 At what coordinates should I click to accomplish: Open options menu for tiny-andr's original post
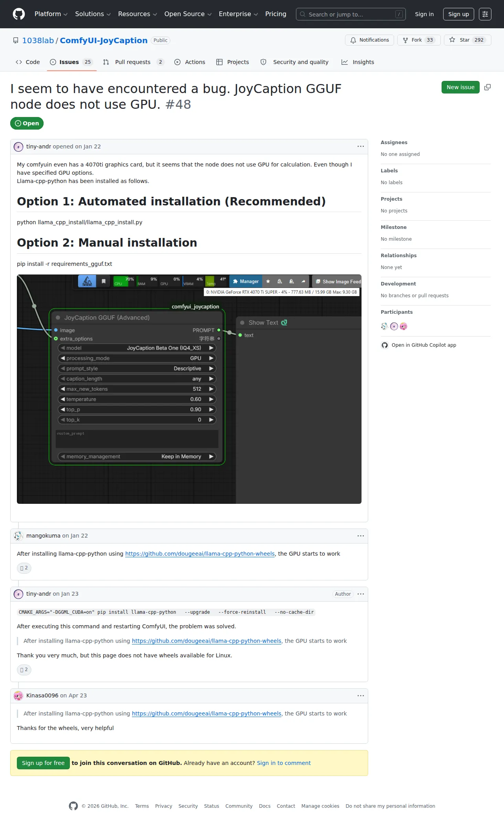point(361,146)
